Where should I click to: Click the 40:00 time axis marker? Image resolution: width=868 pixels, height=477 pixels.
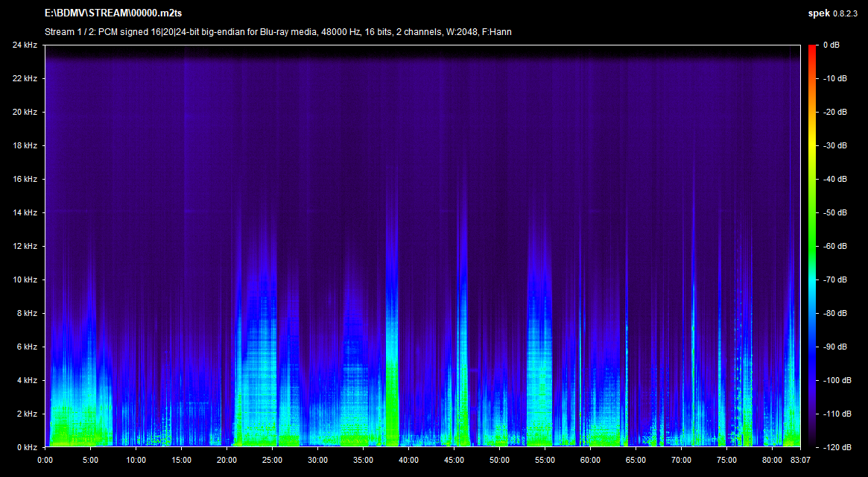(408, 461)
